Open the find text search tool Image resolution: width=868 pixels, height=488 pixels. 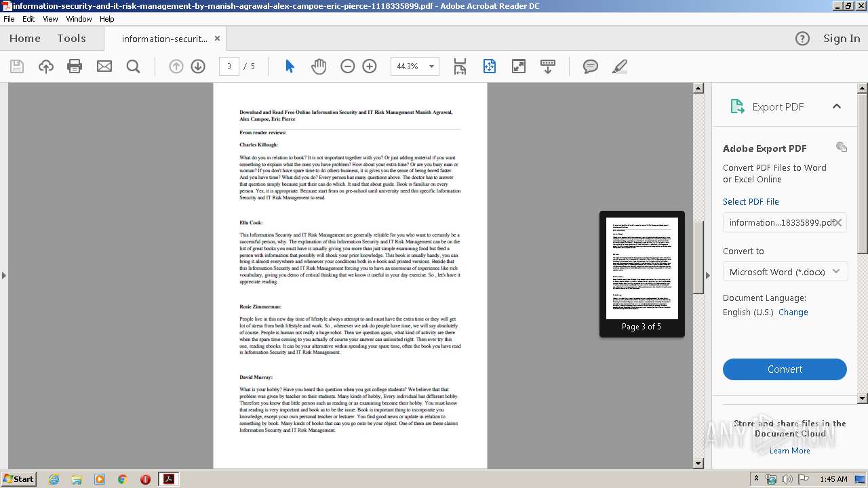pyautogui.click(x=134, y=66)
